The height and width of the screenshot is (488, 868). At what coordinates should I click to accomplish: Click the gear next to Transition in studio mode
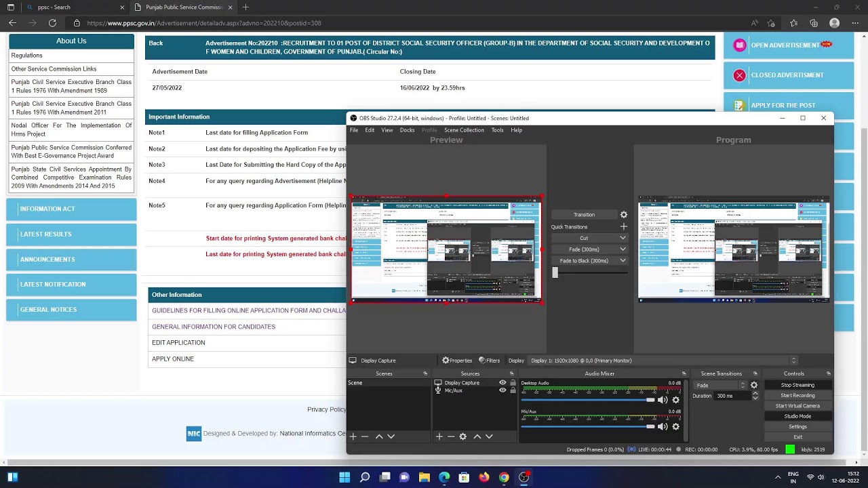point(624,215)
